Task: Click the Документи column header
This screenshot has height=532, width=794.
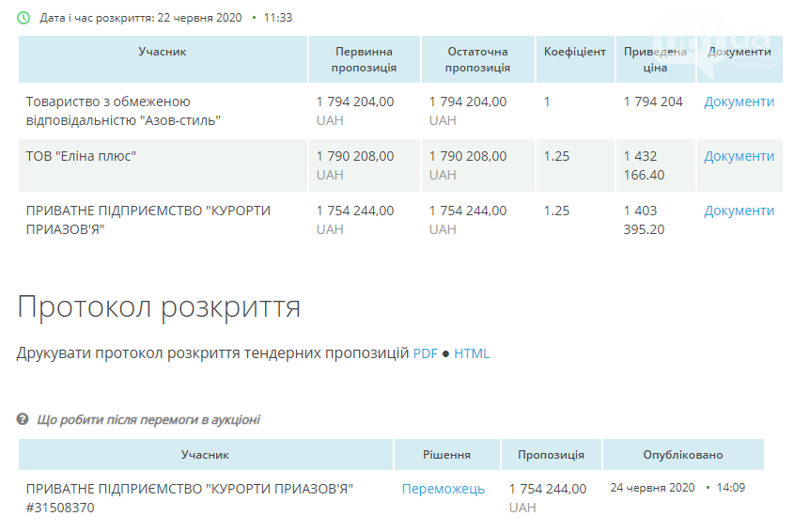Action: (x=740, y=59)
